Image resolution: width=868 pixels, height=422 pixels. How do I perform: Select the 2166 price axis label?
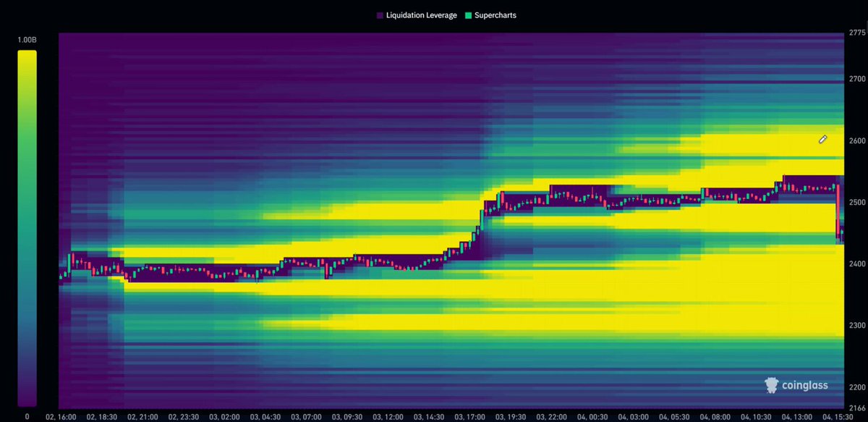coord(856,408)
